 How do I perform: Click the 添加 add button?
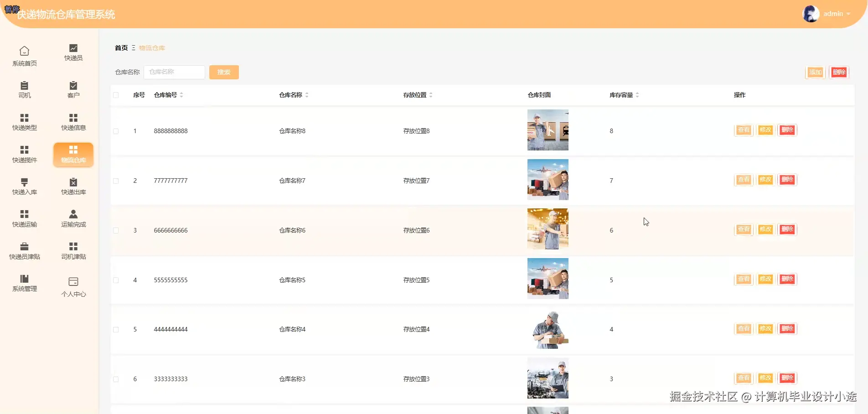point(816,72)
